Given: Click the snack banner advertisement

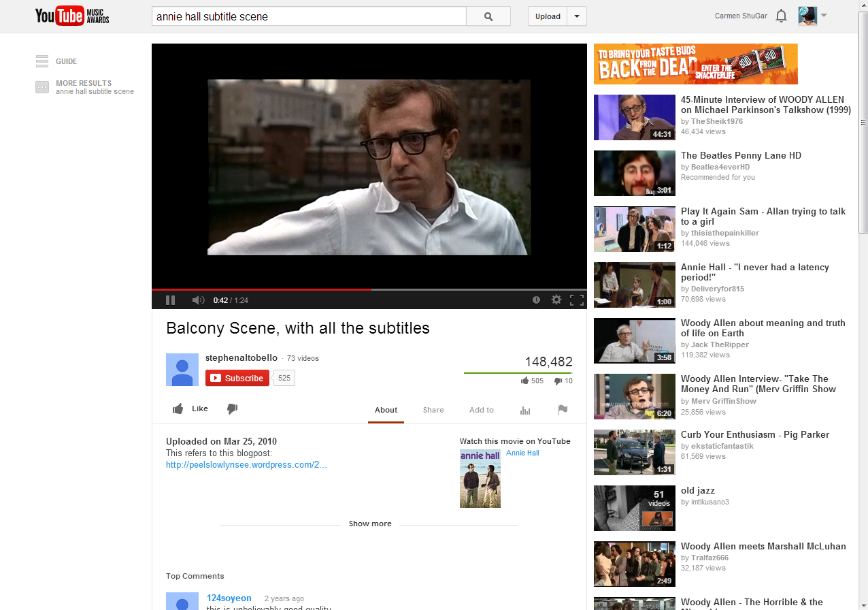Looking at the screenshot, I should point(696,64).
